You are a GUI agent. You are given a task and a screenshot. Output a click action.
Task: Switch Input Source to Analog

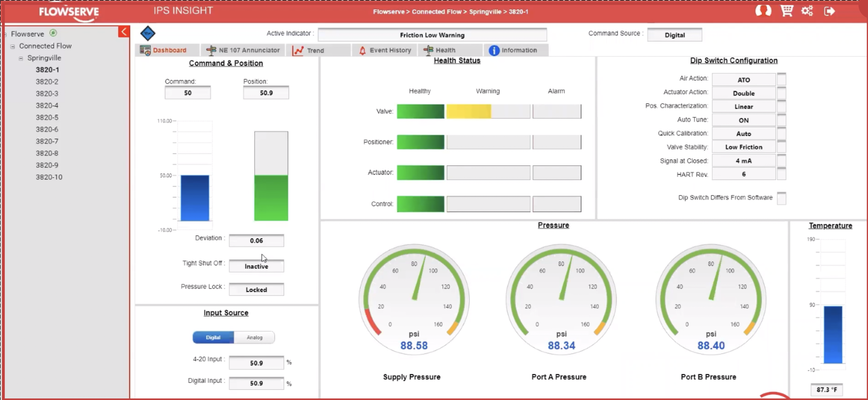coord(255,337)
